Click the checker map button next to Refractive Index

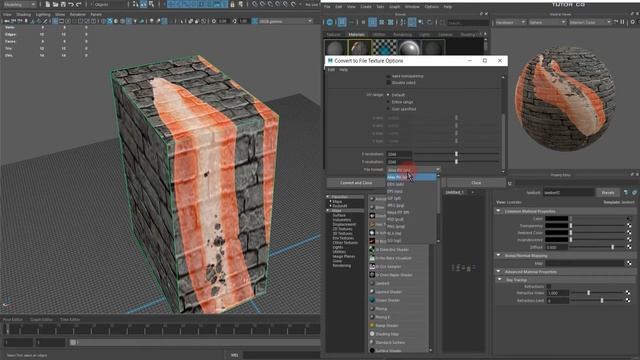[628, 293]
